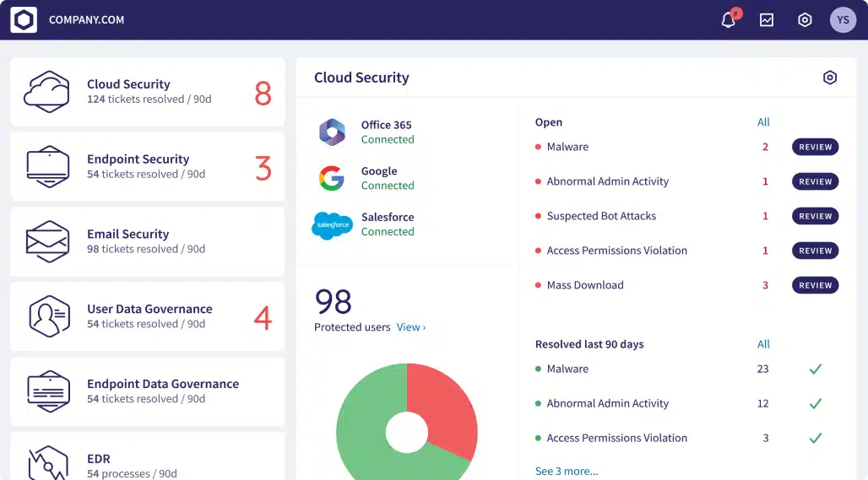
Task: Click the Email Security envelope icon
Action: [47, 241]
